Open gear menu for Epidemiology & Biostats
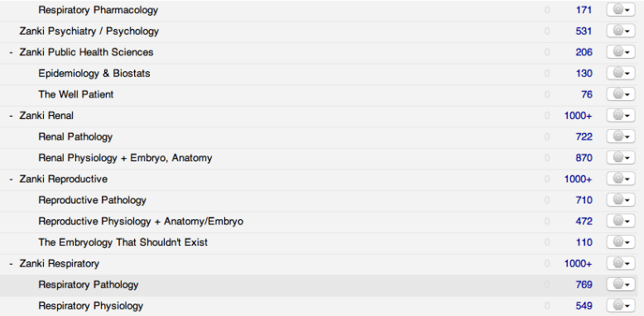644x316 pixels. tap(621, 74)
